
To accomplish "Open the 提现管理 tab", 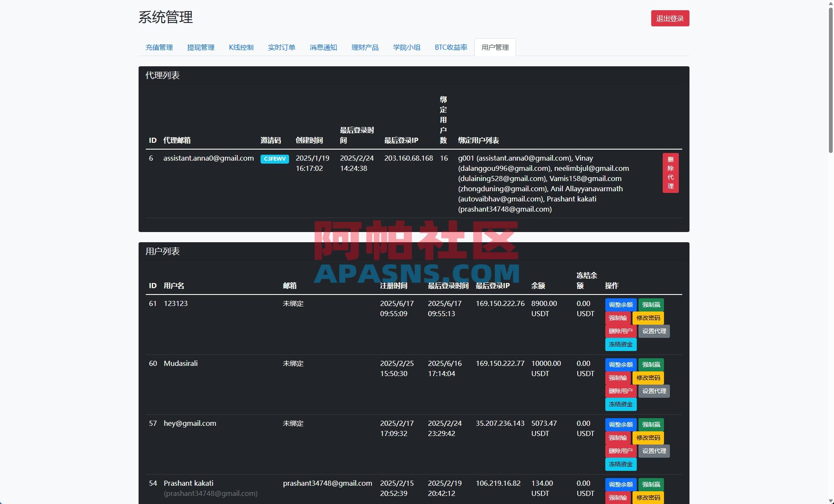I will pyautogui.click(x=200, y=47).
